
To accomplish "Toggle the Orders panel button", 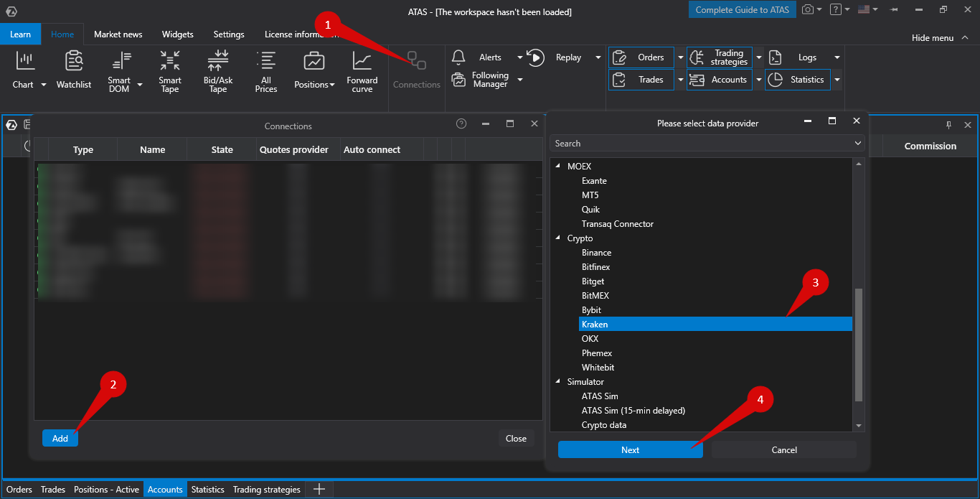I will point(641,57).
